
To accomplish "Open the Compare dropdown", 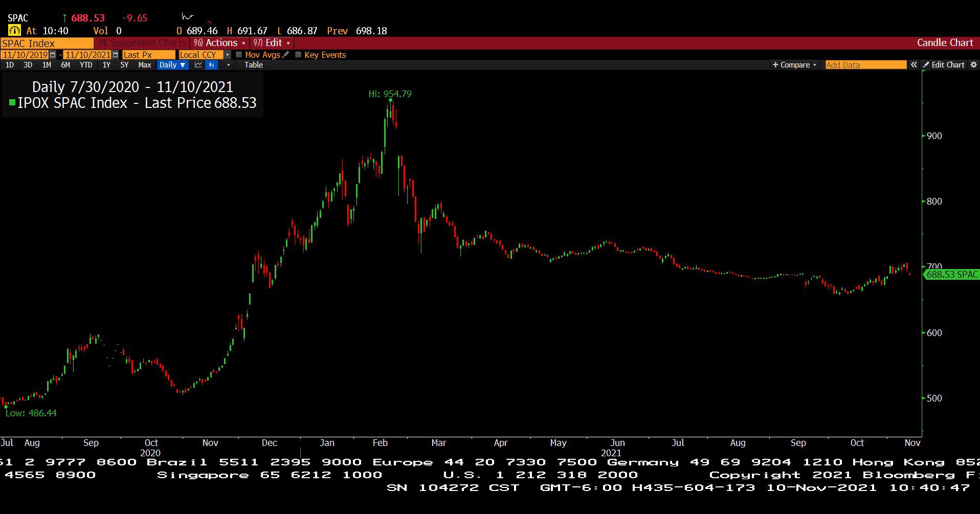I will 794,65.
